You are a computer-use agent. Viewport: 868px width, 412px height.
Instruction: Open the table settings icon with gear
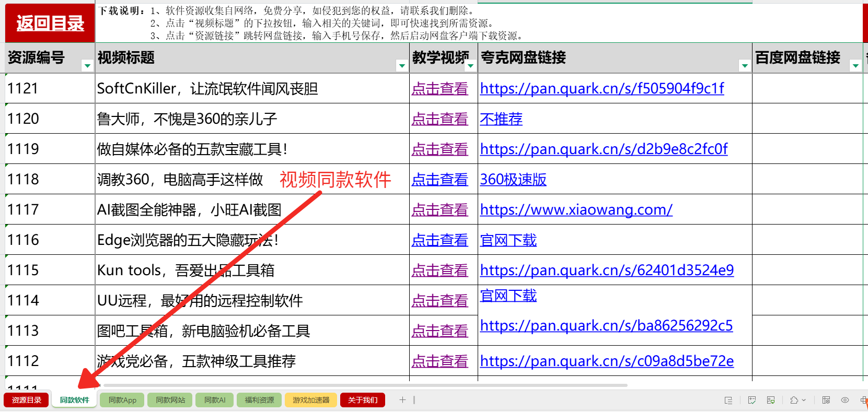[826, 400]
